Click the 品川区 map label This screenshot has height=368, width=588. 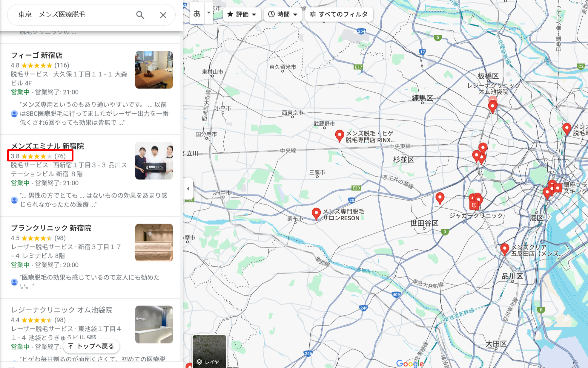(x=512, y=276)
